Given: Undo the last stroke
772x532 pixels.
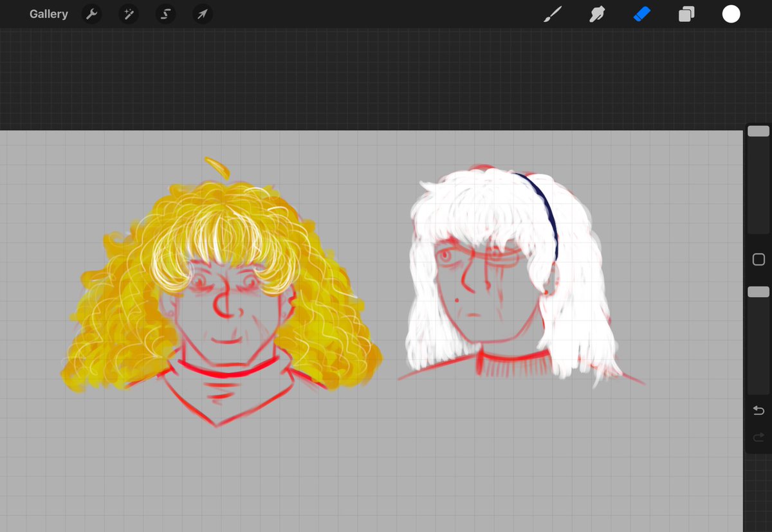Looking at the screenshot, I should 758,410.
